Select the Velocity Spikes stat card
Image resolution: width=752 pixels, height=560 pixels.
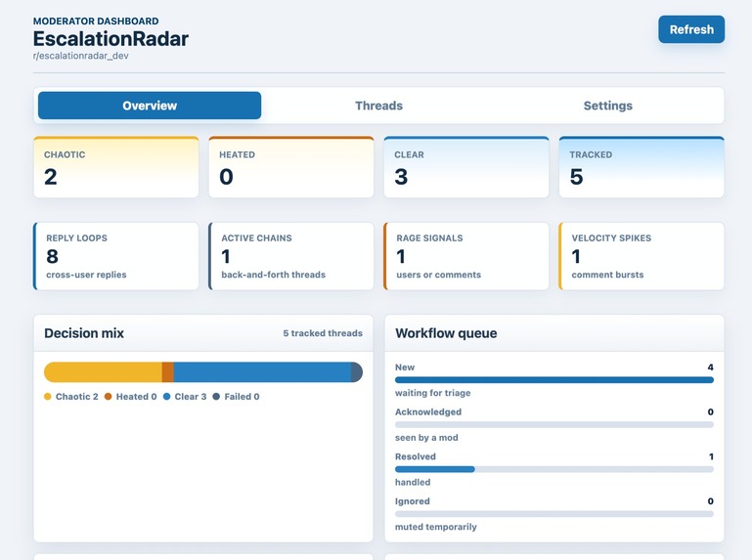tap(641, 256)
